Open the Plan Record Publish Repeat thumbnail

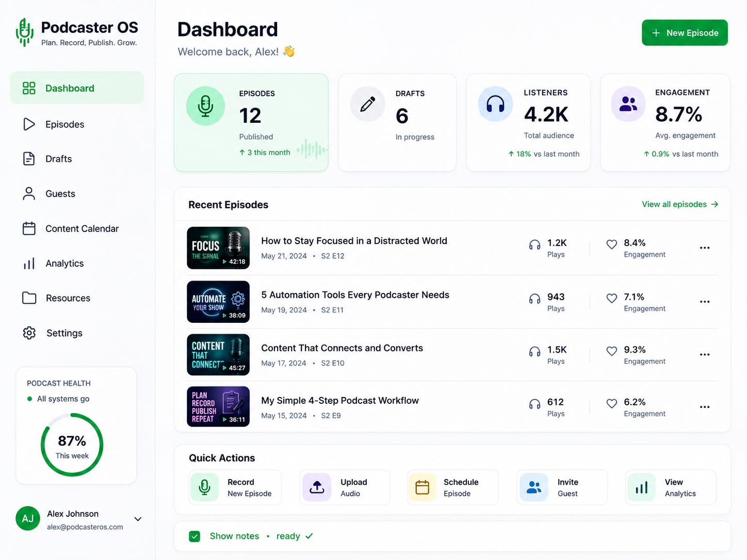(x=218, y=407)
